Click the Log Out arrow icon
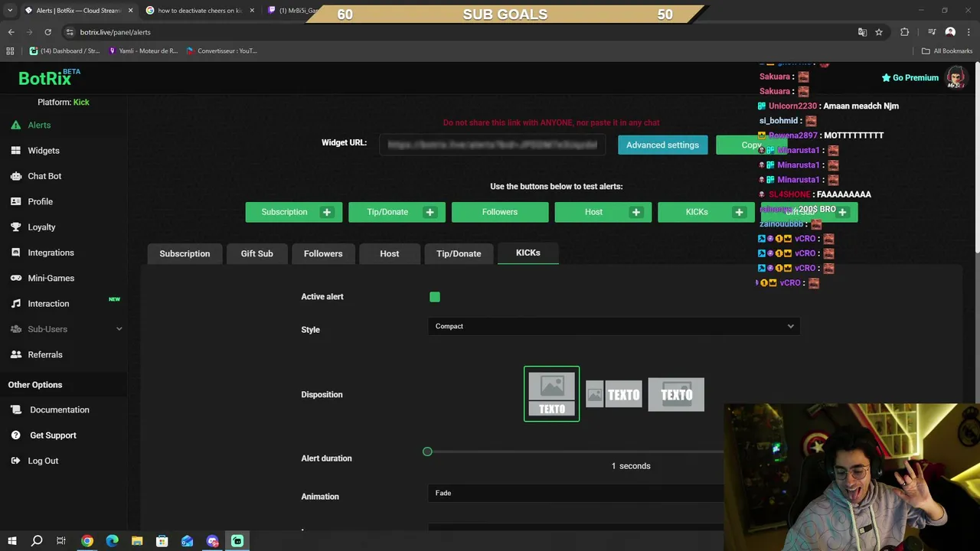This screenshot has width=980, height=551. click(x=15, y=461)
